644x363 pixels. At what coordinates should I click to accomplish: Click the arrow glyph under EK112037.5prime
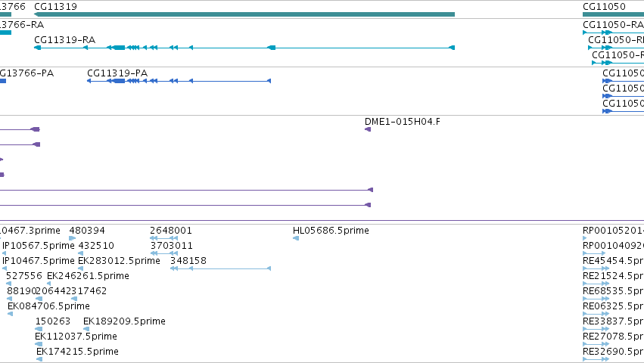tap(39, 344)
